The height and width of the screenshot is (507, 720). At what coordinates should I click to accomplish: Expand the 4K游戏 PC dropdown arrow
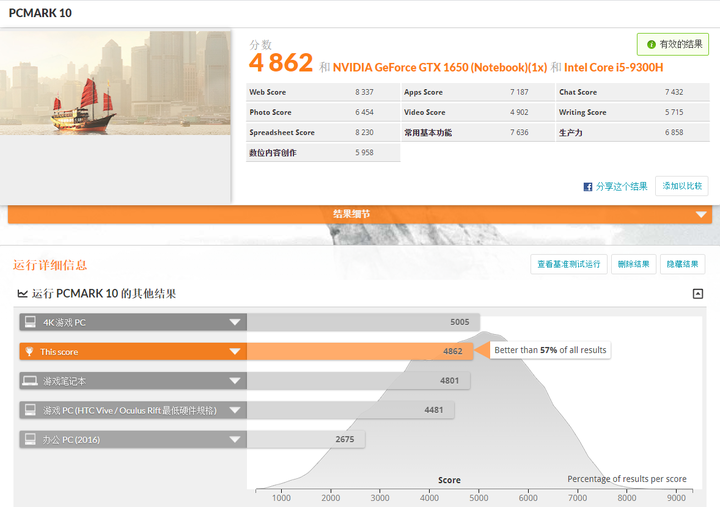pyautogui.click(x=235, y=322)
